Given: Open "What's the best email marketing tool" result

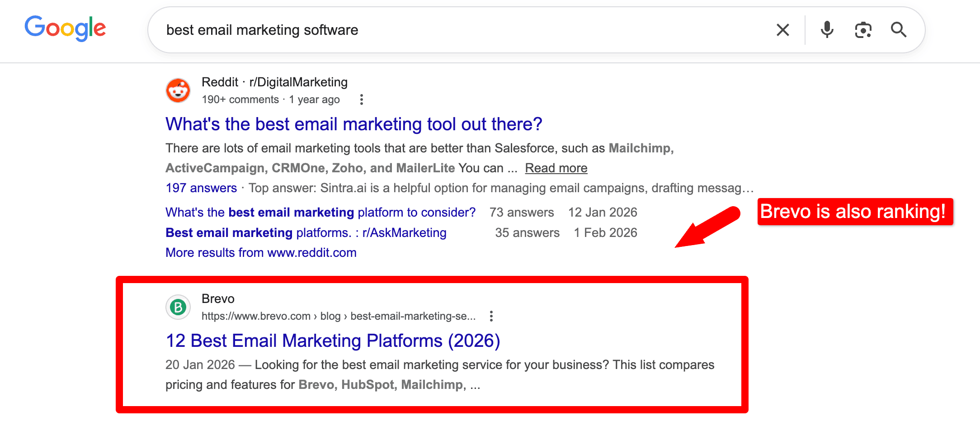Looking at the screenshot, I should [353, 124].
